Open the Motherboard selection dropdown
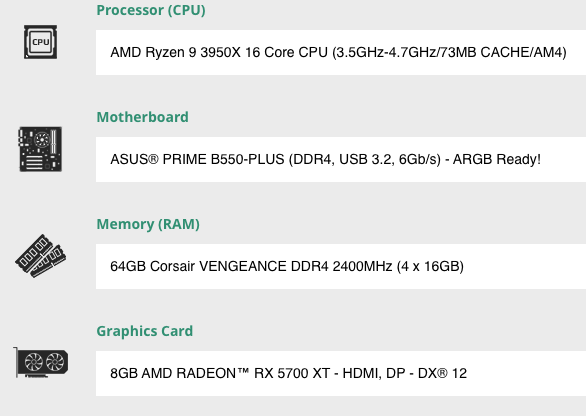 point(341,159)
